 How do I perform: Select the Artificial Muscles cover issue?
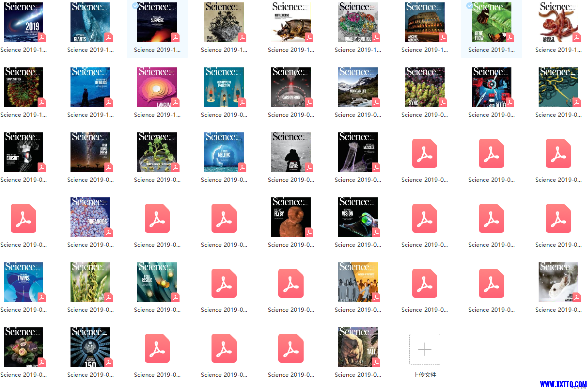[358, 152]
